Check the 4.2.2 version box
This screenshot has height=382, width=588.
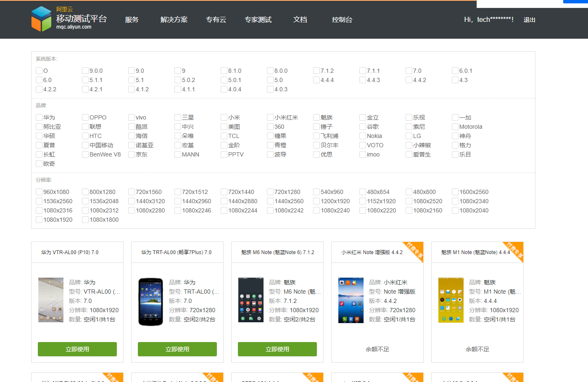(39, 89)
